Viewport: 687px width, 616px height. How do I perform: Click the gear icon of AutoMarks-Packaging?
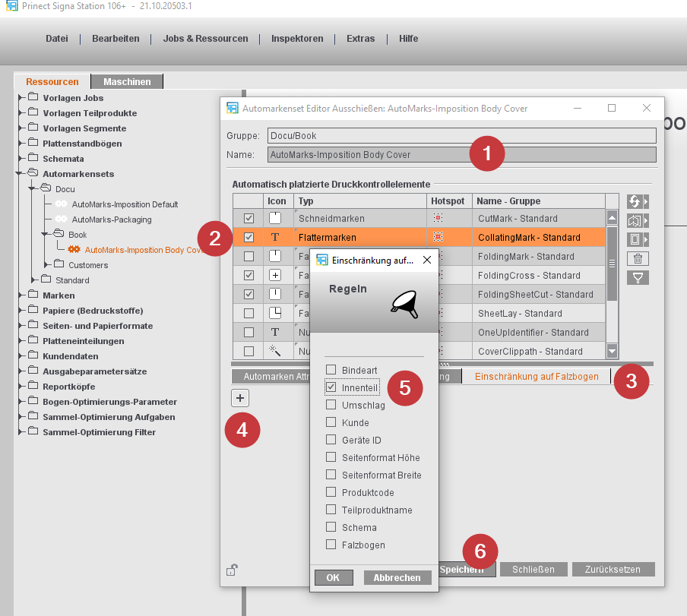tap(61, 219)
